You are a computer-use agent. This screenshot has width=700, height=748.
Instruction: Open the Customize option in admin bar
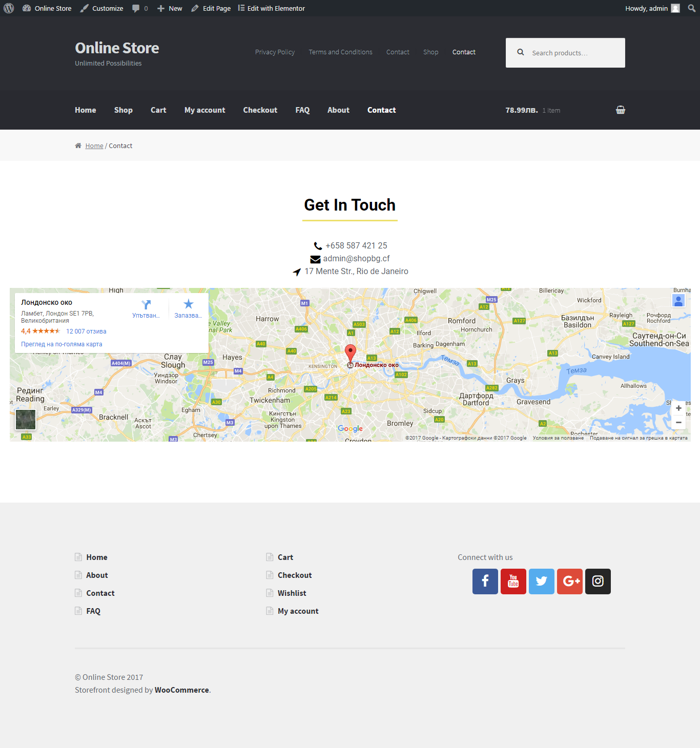click(101, 8)
